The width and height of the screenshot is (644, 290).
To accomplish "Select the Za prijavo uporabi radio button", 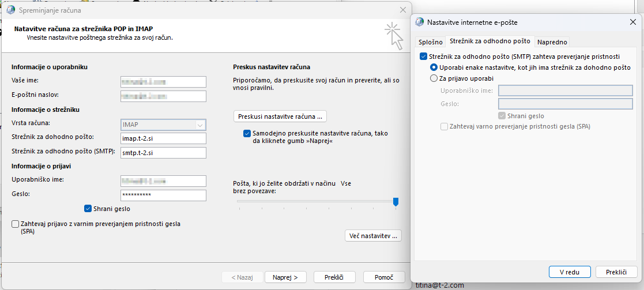I will 434,78.
